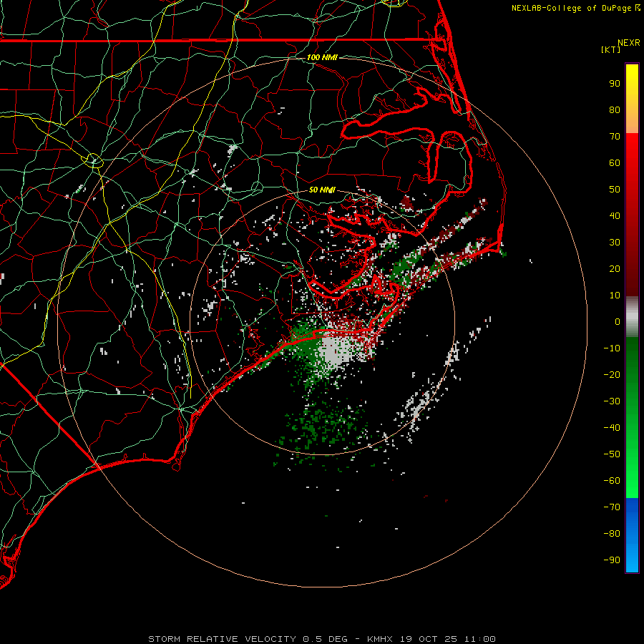Click the blue bottom segment of the color bar

point(632,535)
